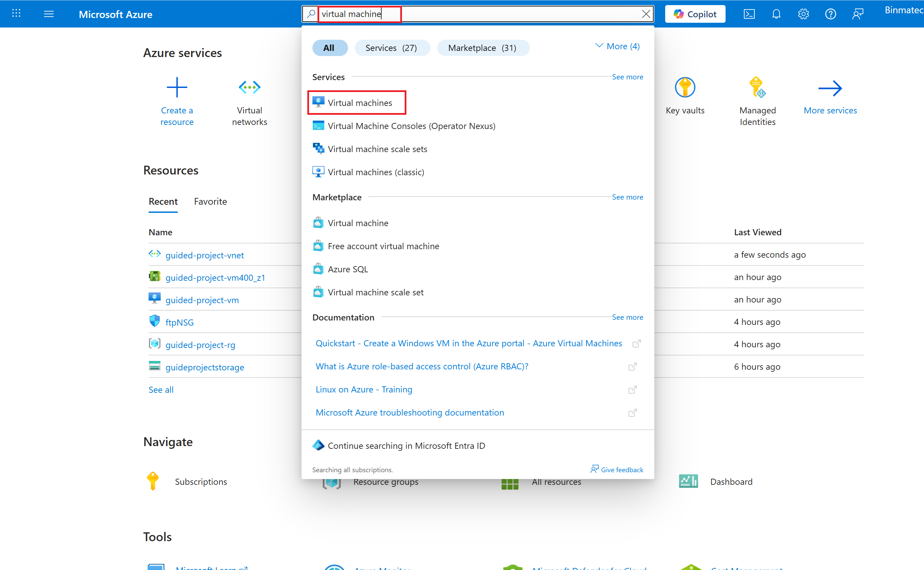
Task: Switch to the Favorite resources tab
Action: [210, 201]
